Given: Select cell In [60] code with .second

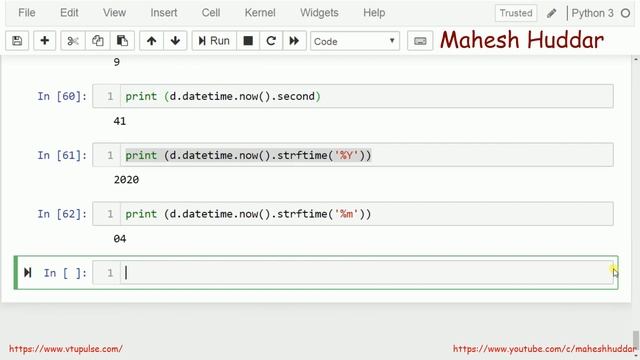Looking at the screenshot, I should (367, 96).
